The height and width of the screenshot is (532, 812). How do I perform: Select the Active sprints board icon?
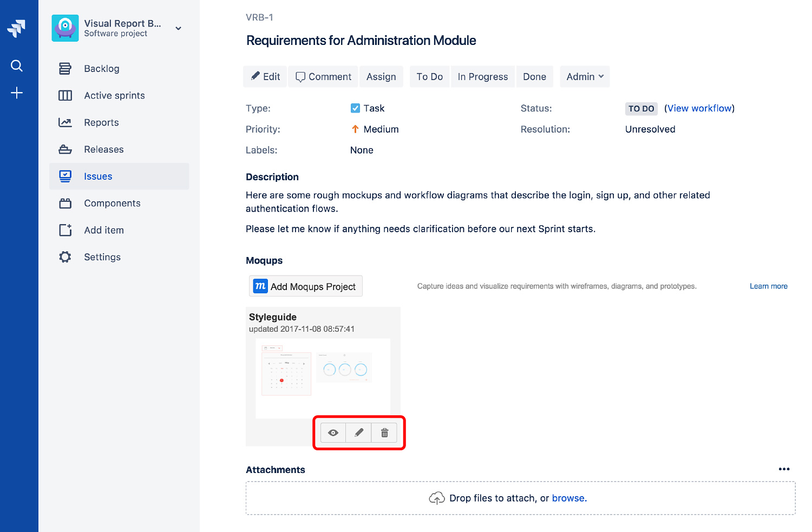click(x=65, y=95)
